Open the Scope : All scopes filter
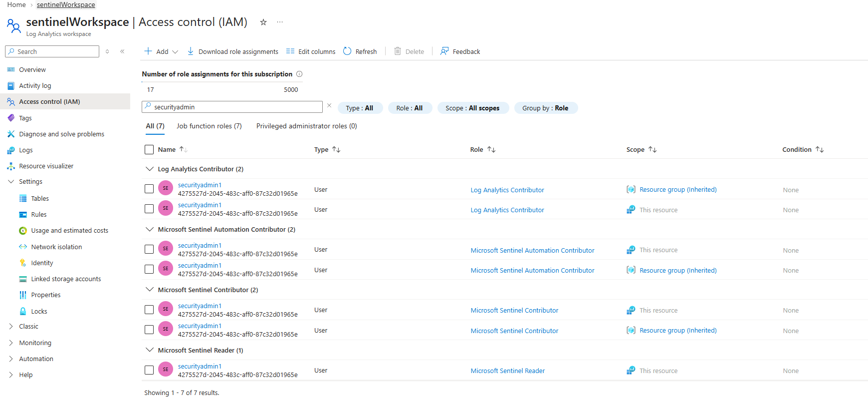Image resolution: width=868 pixels, height=405 pixels. coord(473,108)
